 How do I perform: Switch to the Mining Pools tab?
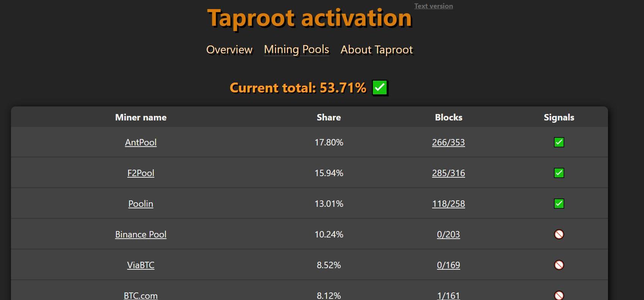pos(296,50)
